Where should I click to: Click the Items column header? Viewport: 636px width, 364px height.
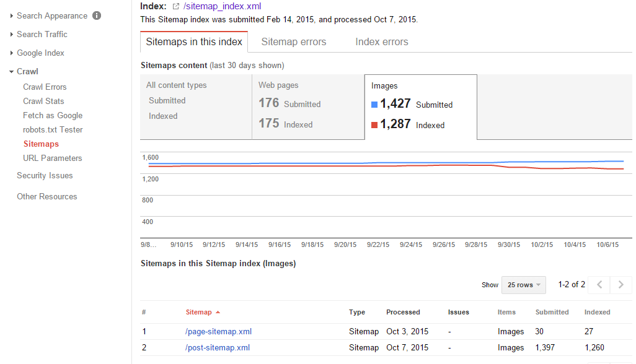pyautogui.click(x=506, y=312)
